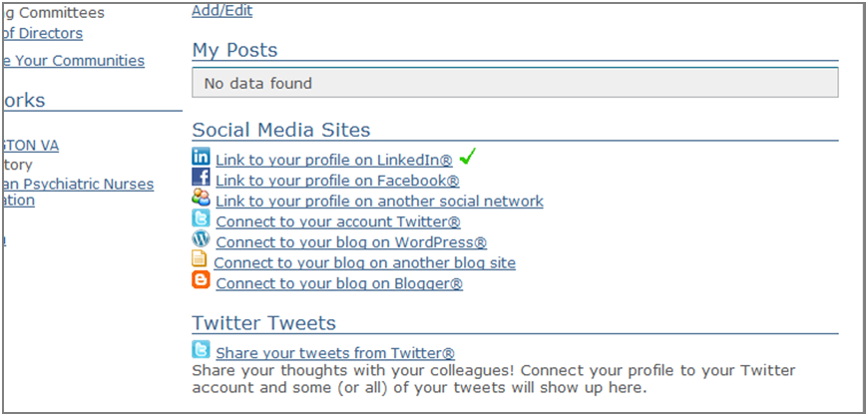Connect to your blog on WordPress
Image resolution: width=868 pixels, height=416 pixels.
tap(351, 242)
